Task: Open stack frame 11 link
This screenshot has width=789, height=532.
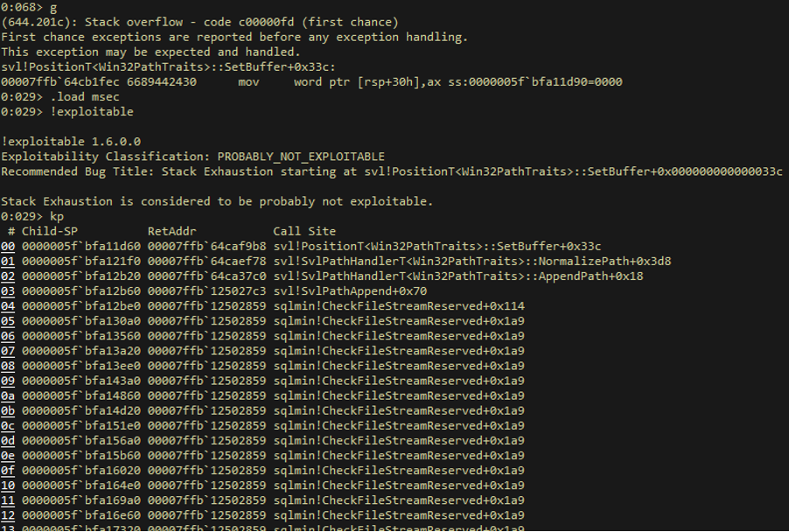Action: point(8,500)
